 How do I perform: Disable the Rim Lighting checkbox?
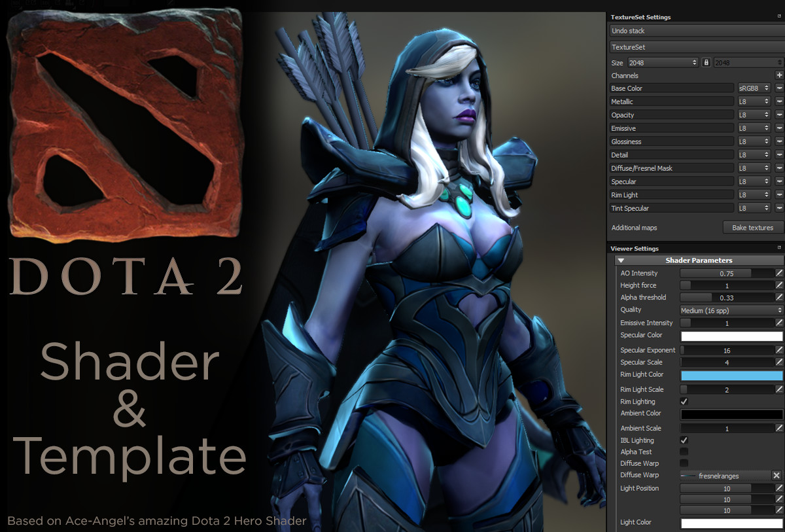[684, 401]
